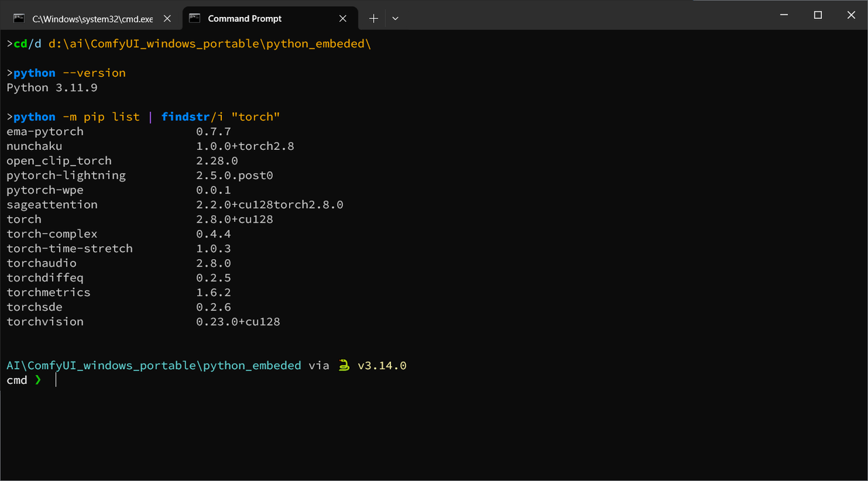
Task: Click the cd/d python_embeded command line
Action: point(189,44)
